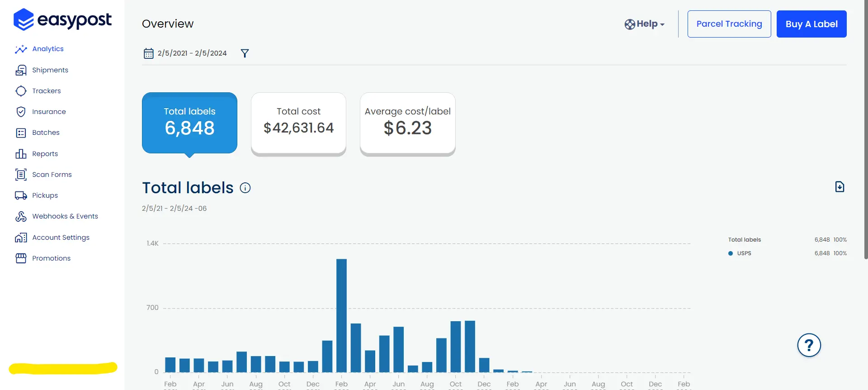868x390 pixels.
Task: Click the Buy A Label button
Action: click(811, 24)
